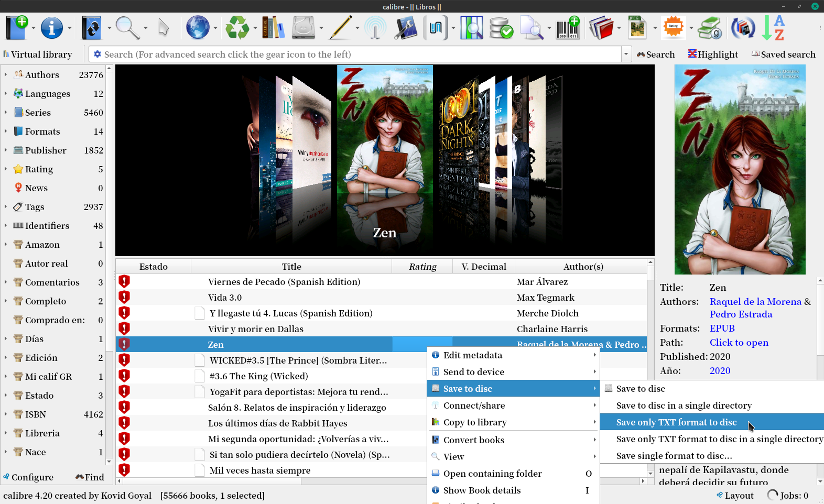Click the Rating column header
Image resolution: width=824 pixels, height=504 pixels.
pos(422,266)
